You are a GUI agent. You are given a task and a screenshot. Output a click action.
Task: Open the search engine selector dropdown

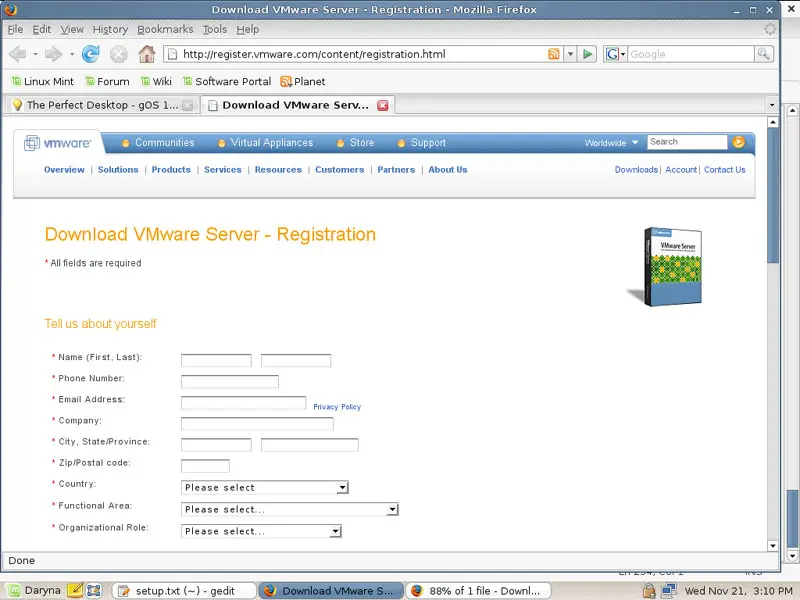615,54
